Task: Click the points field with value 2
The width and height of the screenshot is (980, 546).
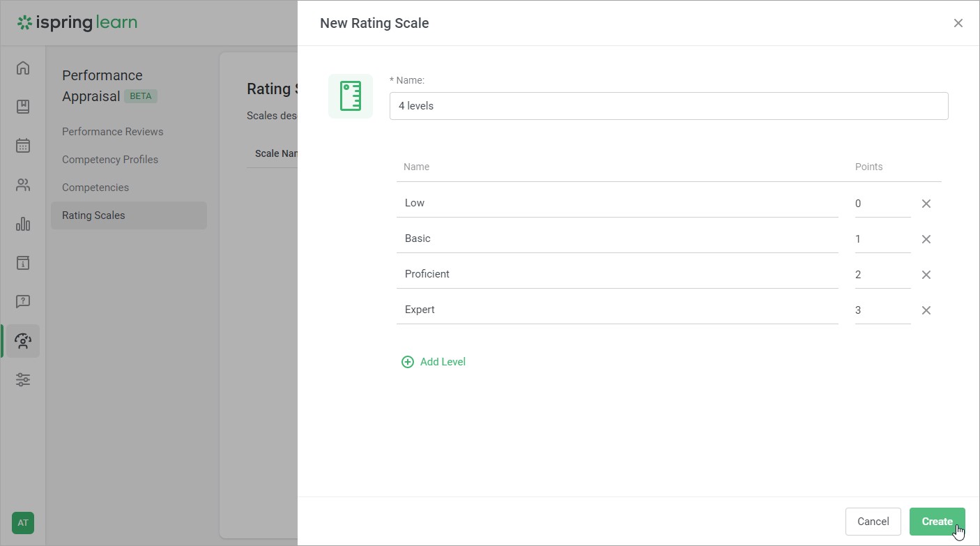Action: click(x=883, y=275)
